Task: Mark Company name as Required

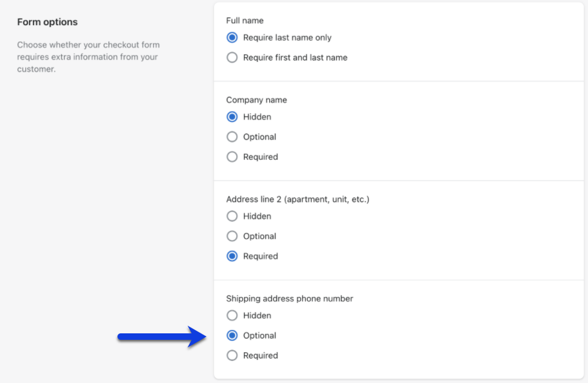Action: [x=232, y=157]
